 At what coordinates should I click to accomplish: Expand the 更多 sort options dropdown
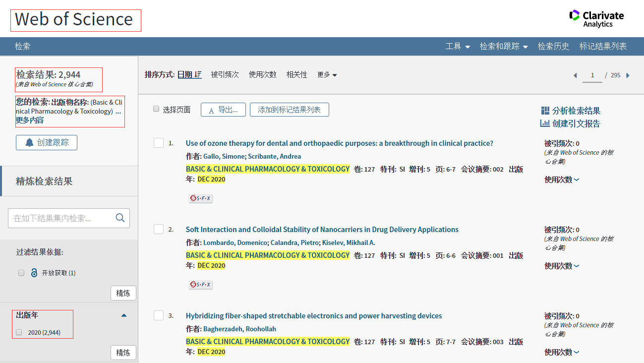pos(327,75)
